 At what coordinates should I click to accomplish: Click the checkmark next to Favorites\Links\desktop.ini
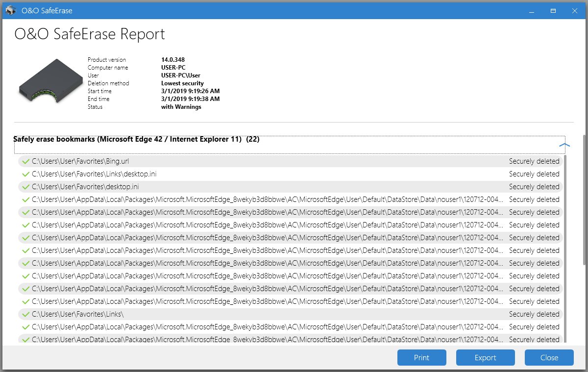26,174
